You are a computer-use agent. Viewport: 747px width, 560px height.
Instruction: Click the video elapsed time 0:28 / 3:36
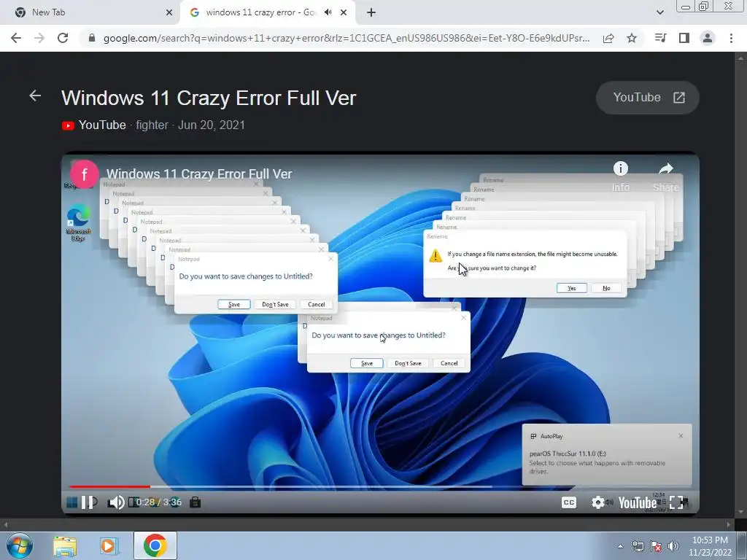(x=158, y=502)
